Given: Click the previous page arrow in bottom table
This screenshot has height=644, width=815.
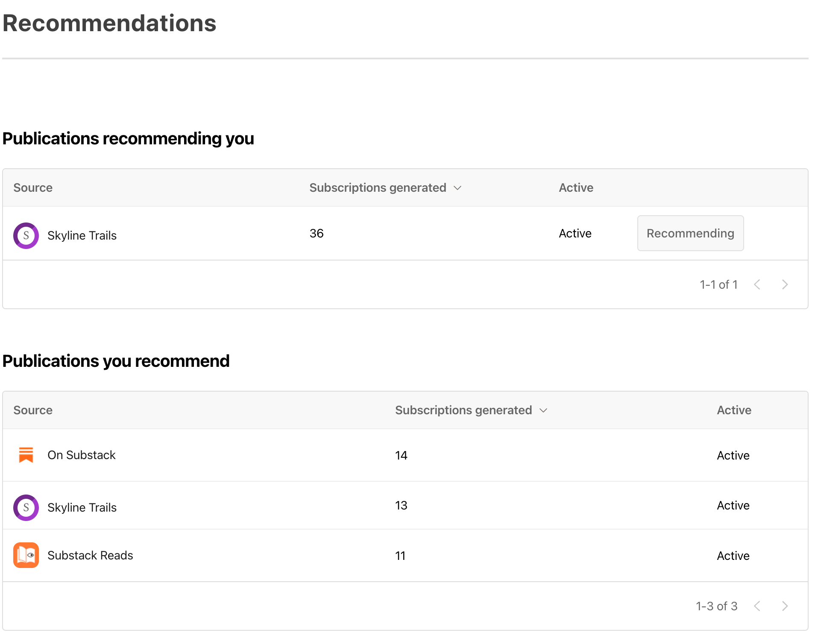Looking at the screenshot, I should (x=757, y=606).
